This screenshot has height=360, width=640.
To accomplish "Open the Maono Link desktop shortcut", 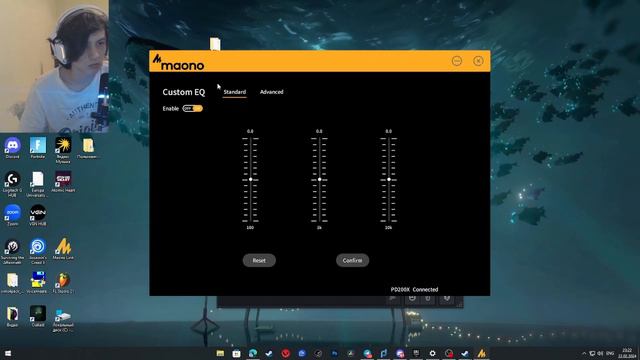I will click(63, 249).
